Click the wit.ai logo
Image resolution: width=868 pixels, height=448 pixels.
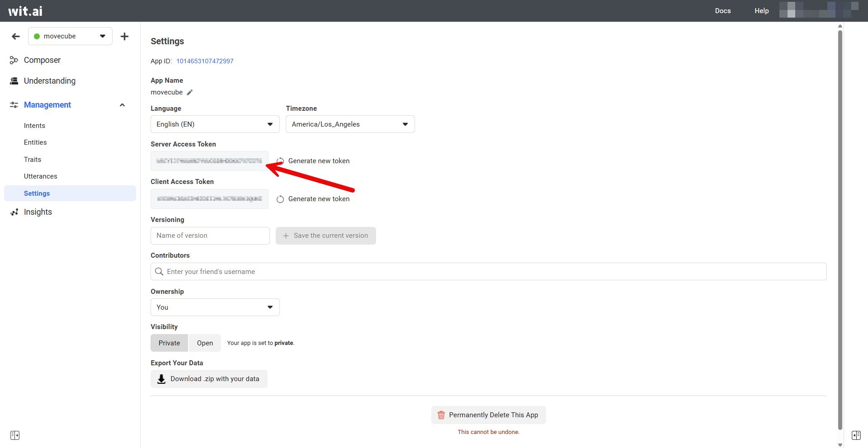[25, 11]
